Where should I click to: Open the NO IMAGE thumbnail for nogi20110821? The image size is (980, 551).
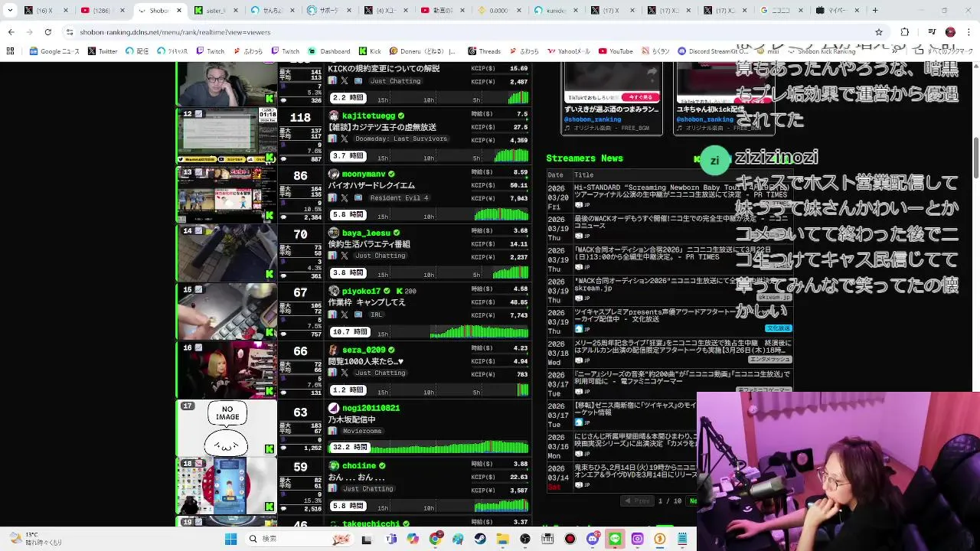coord(227,428)
